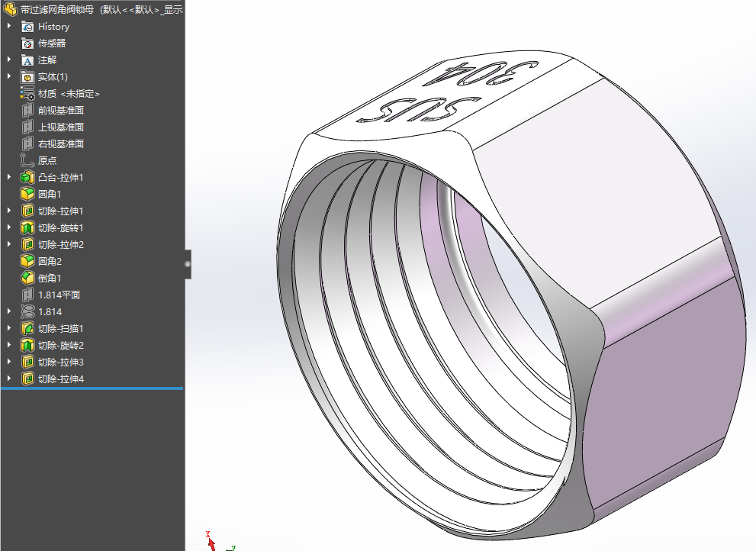Click the 1.814 helix icon
Image resolution: width=756 pixels, height=551 pixels.
[27, 311]
